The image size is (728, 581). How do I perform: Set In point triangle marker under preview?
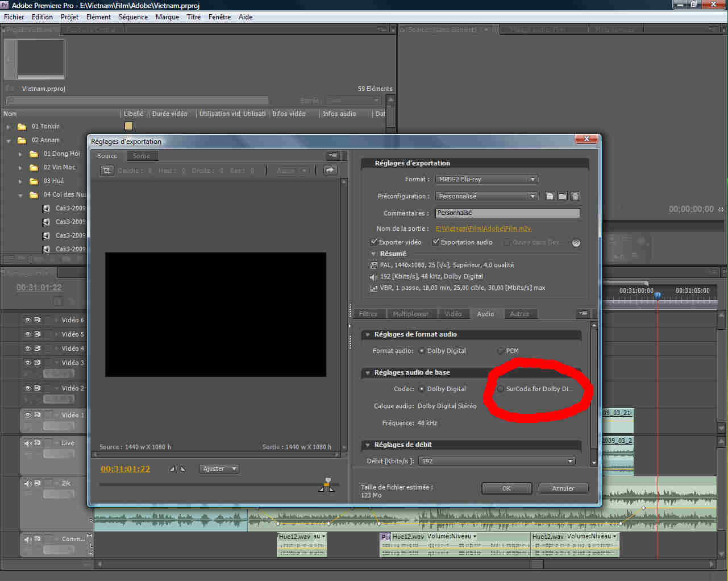(x=172, y=469)
